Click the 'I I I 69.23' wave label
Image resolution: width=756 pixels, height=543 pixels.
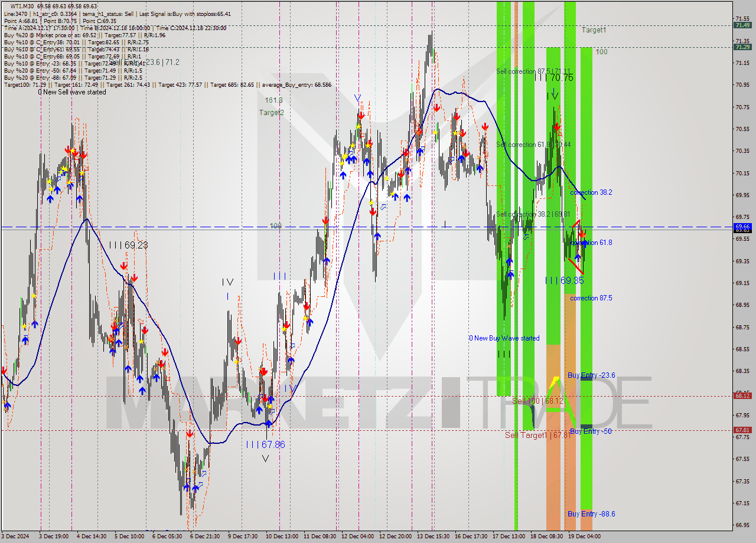point(128,245)
